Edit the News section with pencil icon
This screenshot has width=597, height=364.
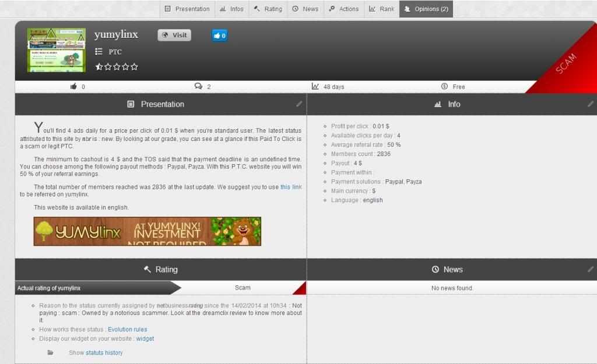tap(591, 269)
